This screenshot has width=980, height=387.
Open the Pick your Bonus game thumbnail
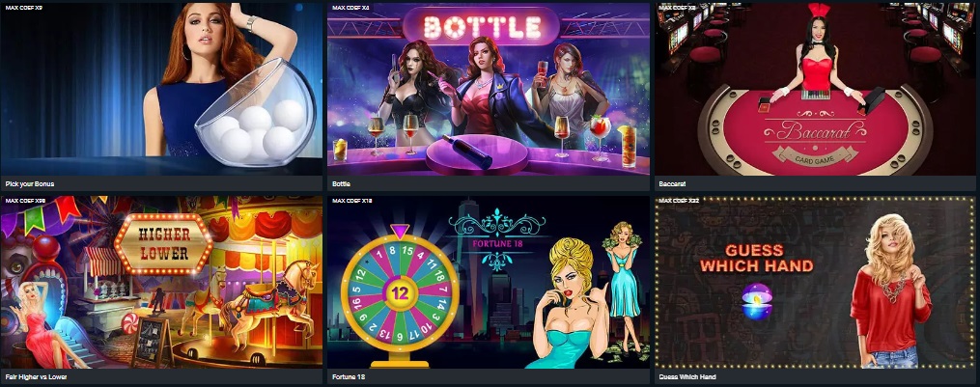coord(161,89)
